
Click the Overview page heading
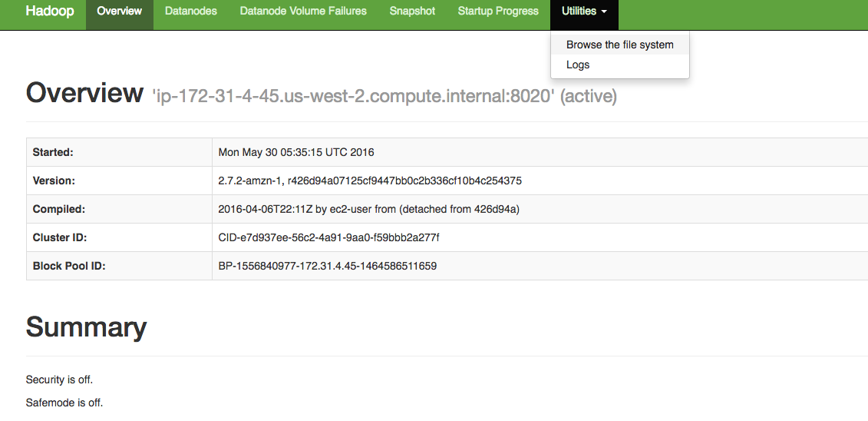click(84, 94)
